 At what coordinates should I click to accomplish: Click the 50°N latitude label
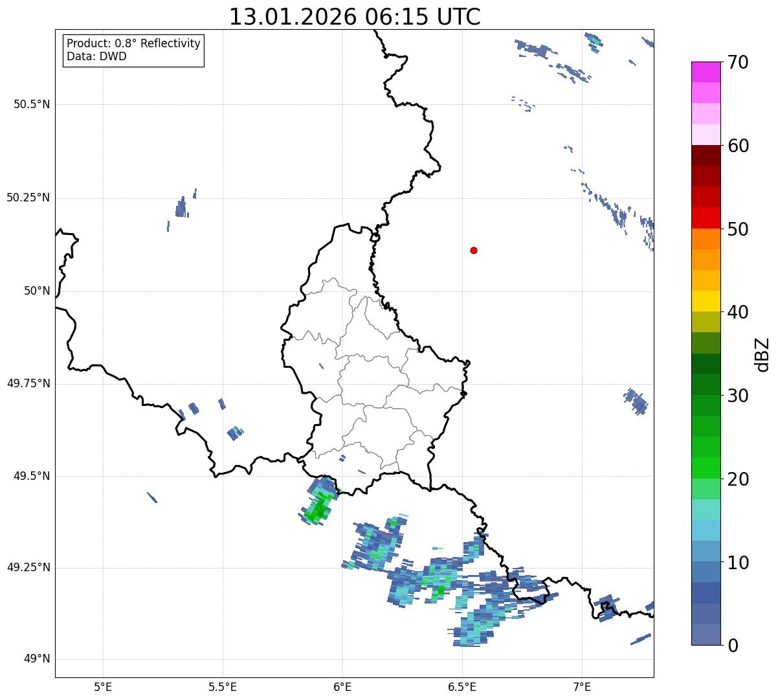[x=37, y=291]
